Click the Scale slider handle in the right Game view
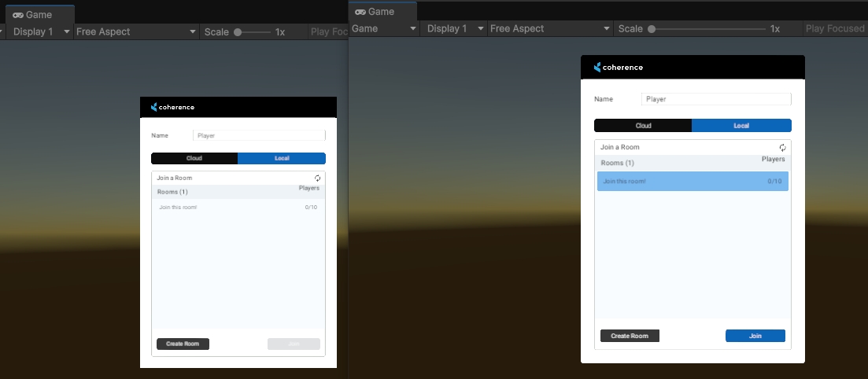The height and width of the screenshot is (379, 868). (x=652, y=29)
